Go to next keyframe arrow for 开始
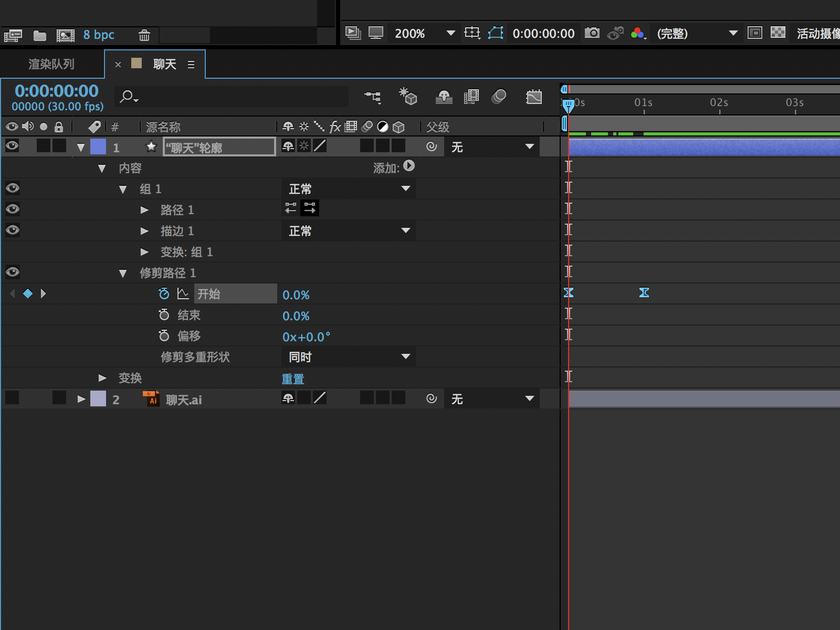 [x=43, y=293]
